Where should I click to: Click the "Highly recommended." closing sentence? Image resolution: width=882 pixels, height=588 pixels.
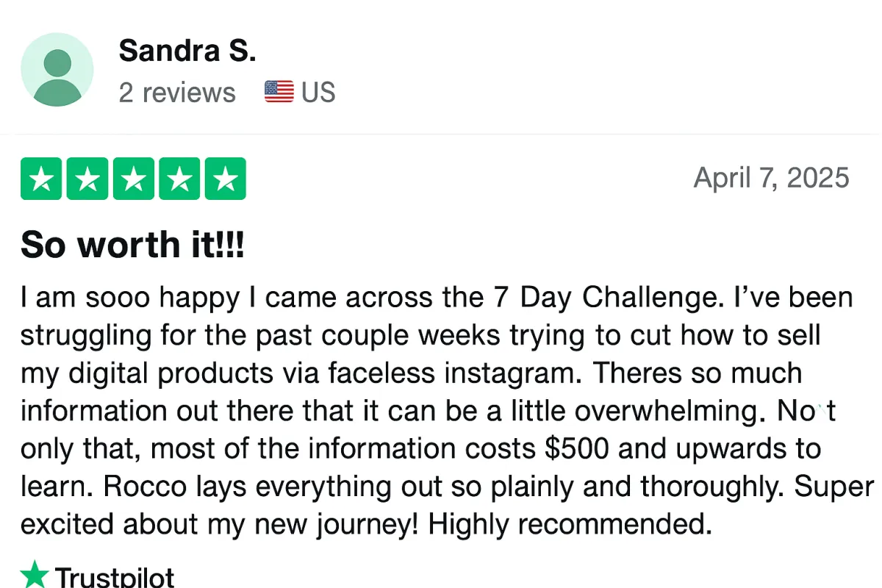[570, 524]
